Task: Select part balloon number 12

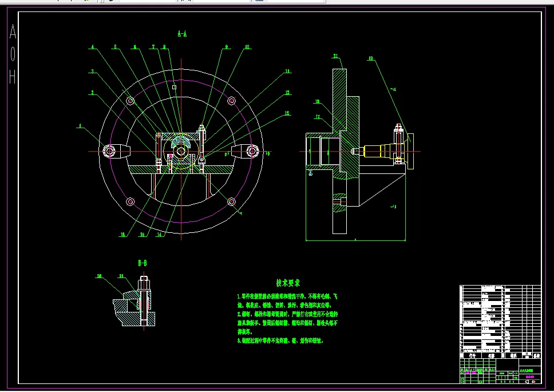Action: tap(288, 93)
